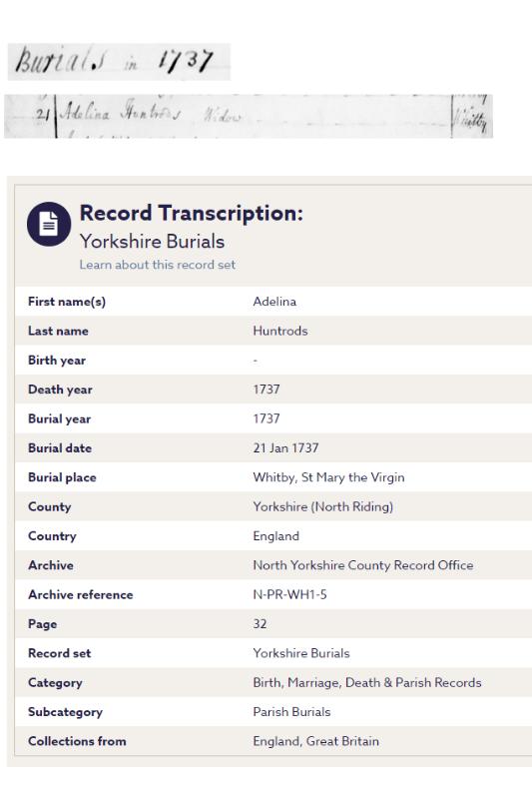Click category Birth, Marriage, Death & Parish Records
532x799 pixels.
tap(367, 682)
